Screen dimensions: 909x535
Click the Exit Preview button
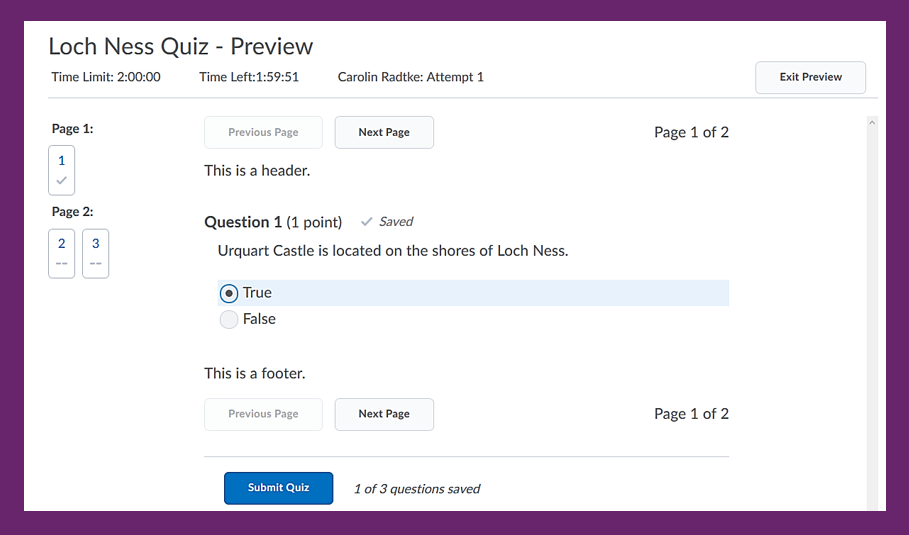(x=810, y=77)
